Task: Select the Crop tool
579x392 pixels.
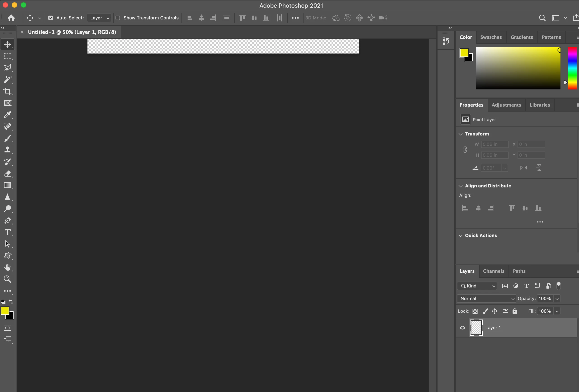Action: (7, 91)
